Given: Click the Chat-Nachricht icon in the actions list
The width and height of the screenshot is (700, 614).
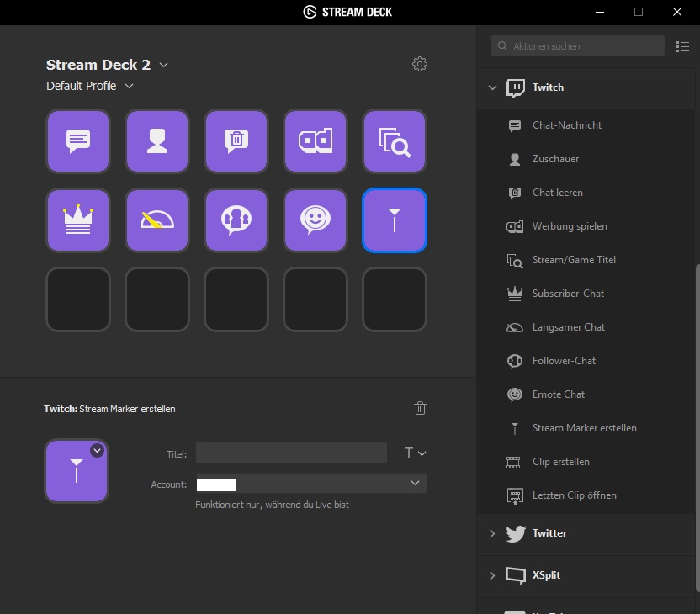Looking at the screenshot, I should pos(515,126).
